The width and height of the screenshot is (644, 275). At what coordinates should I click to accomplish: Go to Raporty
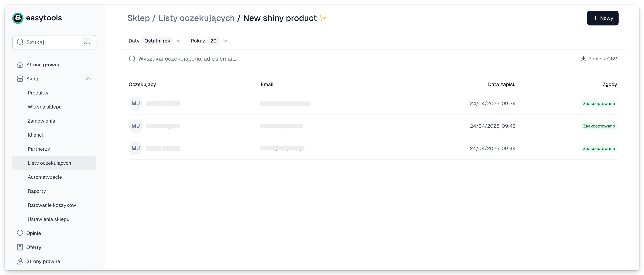[54, 191]
